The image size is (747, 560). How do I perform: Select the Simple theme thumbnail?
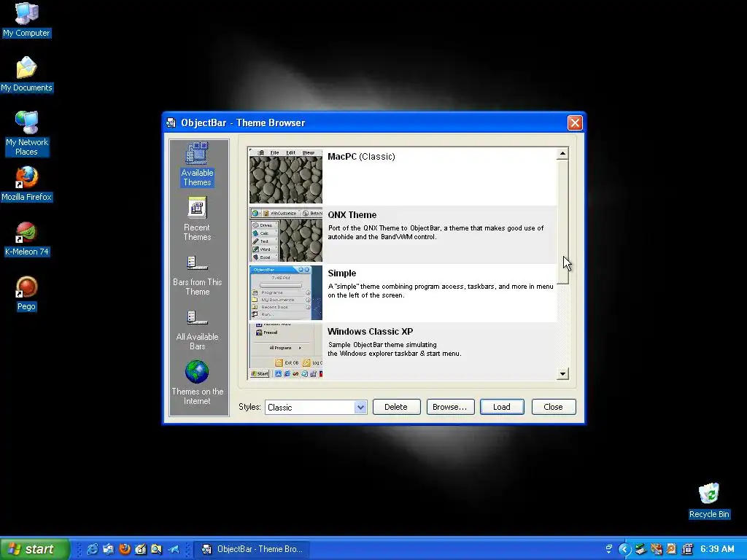[x=286, y=293]
